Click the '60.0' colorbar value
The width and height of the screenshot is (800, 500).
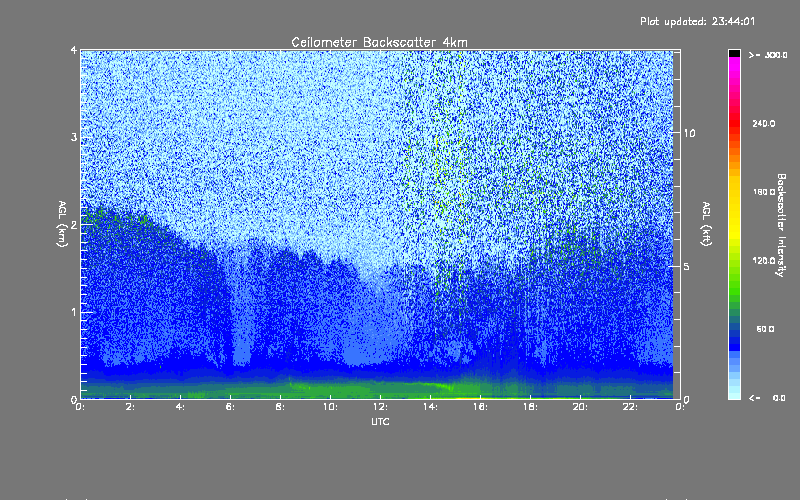coord(765,329)
